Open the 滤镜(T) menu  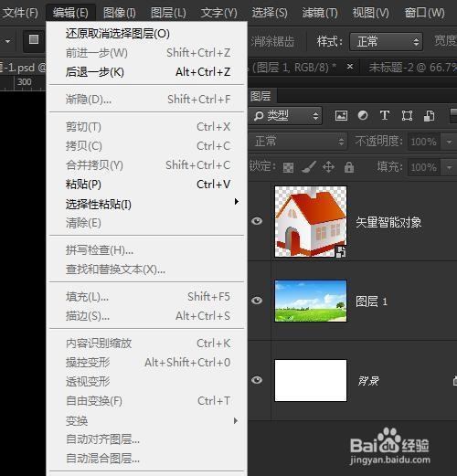(x=320, y=13)
